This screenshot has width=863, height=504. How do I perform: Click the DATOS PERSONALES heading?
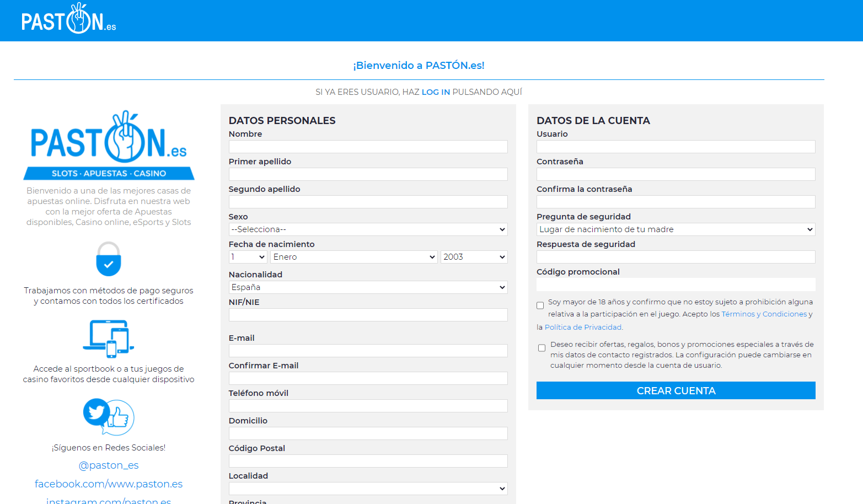point(282,121)
